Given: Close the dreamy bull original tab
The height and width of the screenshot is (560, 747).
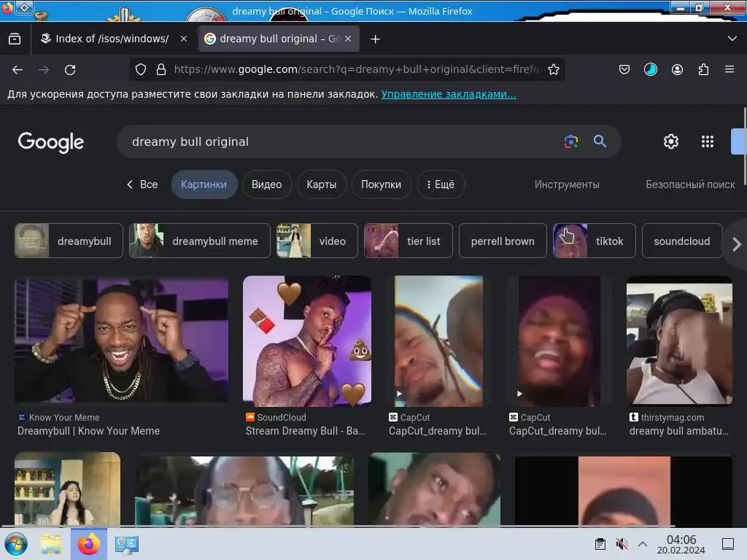Looking at the screenshot, I should pyautogui.click(x=348, y=39).
